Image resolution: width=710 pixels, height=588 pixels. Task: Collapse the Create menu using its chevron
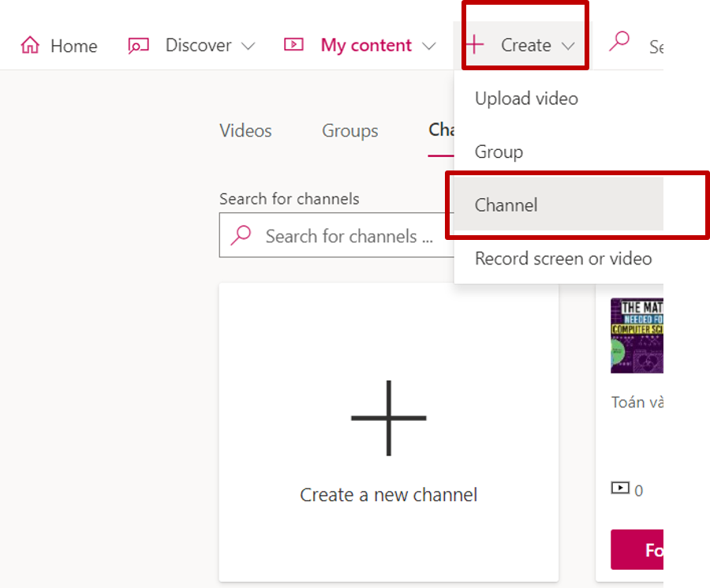569,47
